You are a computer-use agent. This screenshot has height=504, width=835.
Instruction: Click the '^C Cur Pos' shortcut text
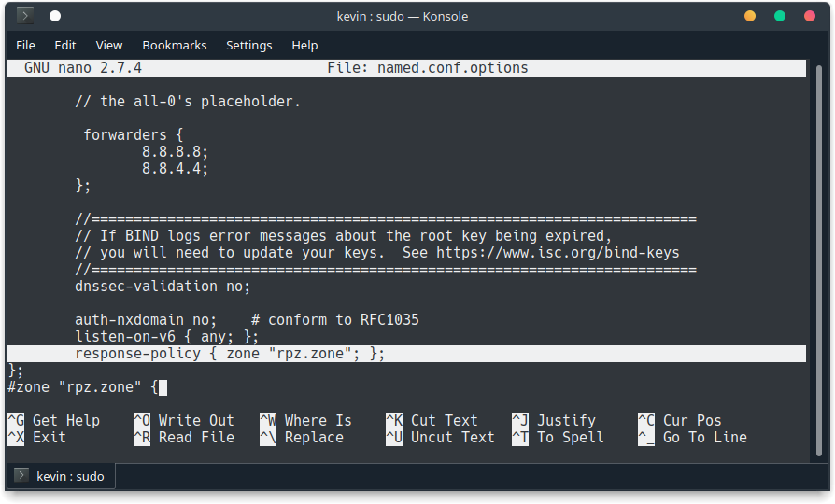[x=680, y=420]
